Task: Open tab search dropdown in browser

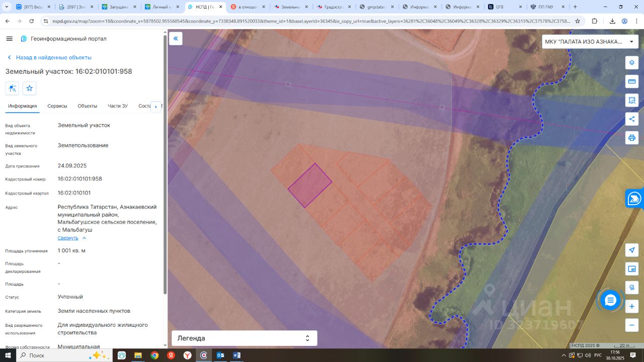Action: (7, 7)
